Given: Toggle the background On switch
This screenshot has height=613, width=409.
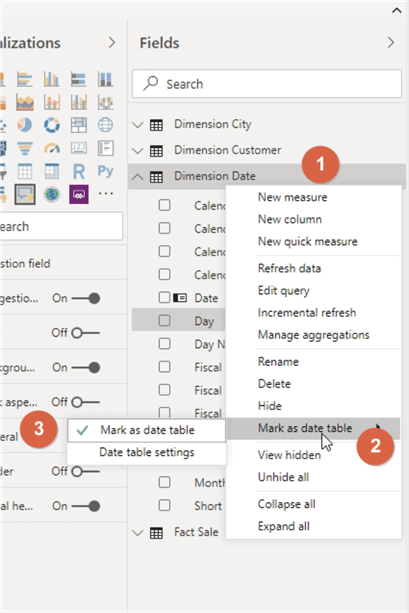Looking at the screenshot, I should coord(86,367).
